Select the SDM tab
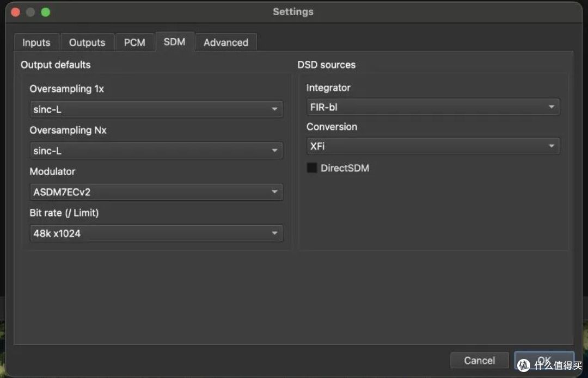The width and height of the screenshot is (588, 378). 174,41
